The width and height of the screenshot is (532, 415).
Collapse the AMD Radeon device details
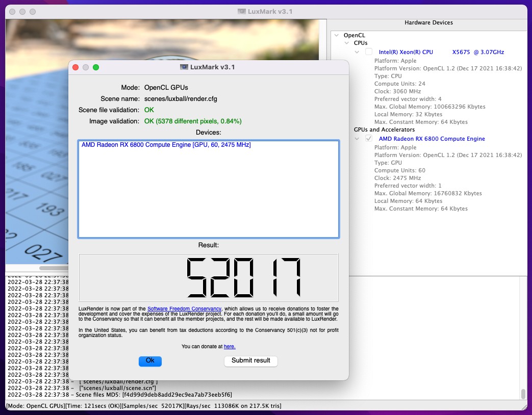[357, 139]
